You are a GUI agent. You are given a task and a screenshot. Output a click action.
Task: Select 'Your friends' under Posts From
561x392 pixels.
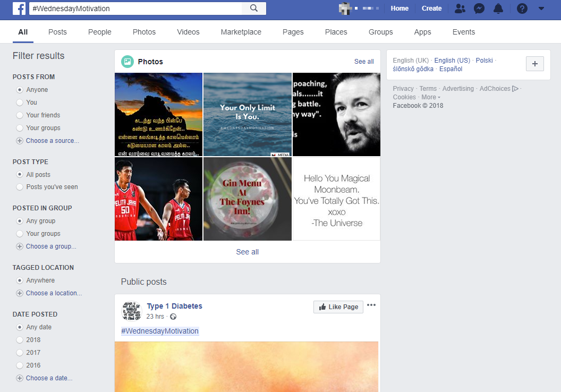point(20,115)
